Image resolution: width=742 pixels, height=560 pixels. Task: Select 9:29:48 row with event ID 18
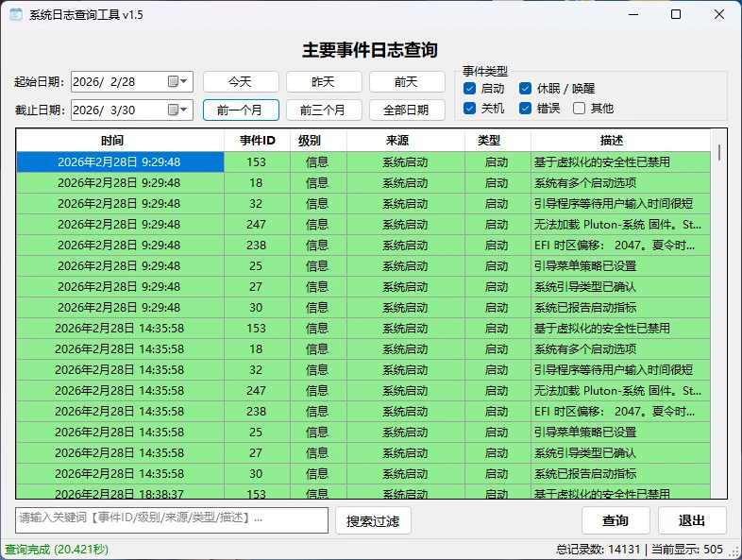[363, 182]
